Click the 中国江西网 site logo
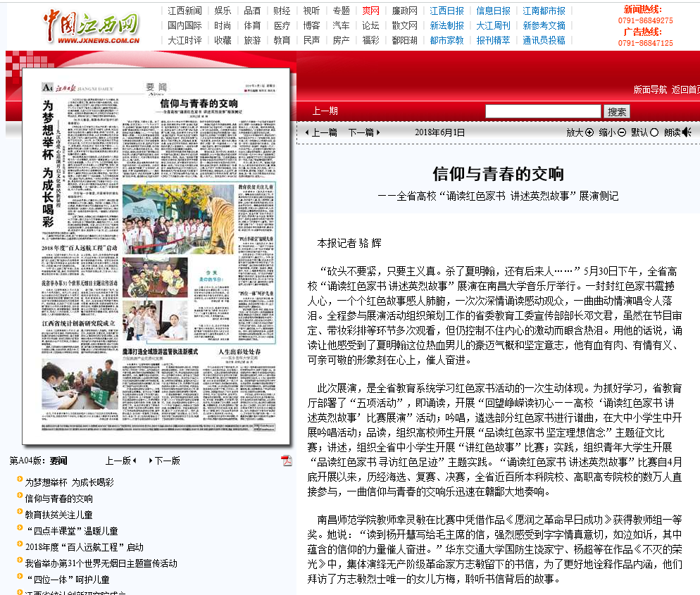 (x=90, y=27)
